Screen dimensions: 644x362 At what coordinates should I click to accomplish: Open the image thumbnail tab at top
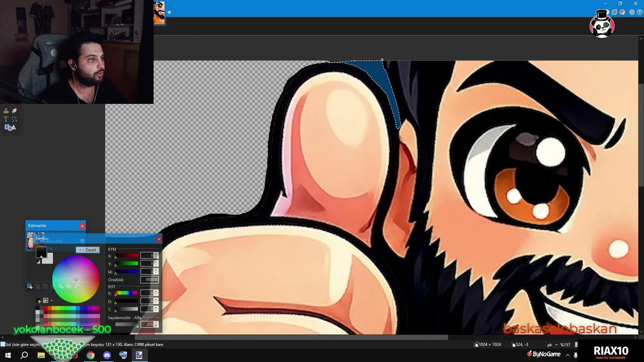(x=159, y=13)
